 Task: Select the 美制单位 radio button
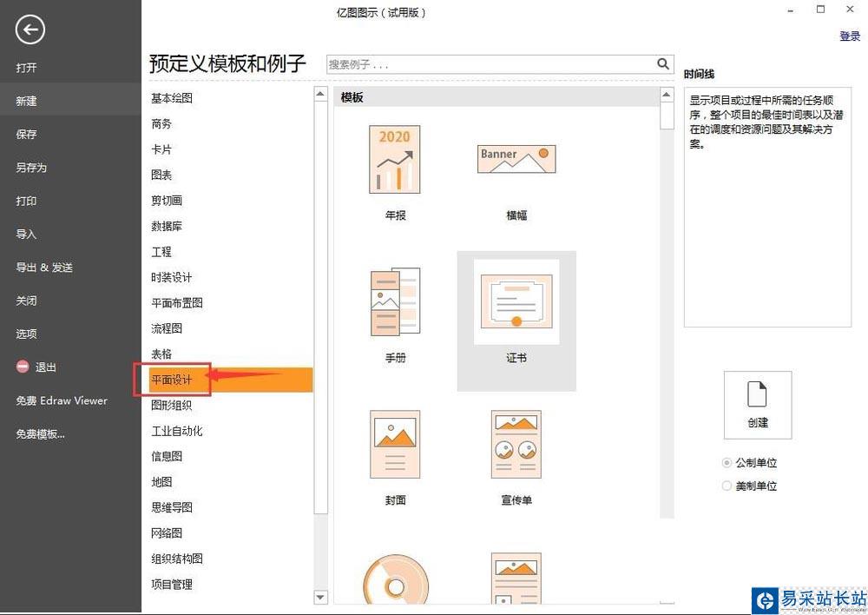coord(727,486)
